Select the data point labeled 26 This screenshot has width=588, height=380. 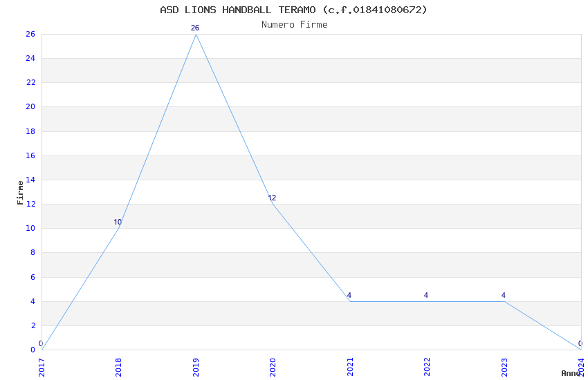coord(195,34)
